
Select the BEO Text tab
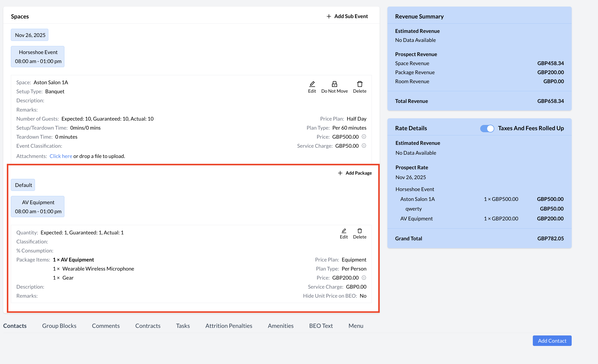[321, 326]
